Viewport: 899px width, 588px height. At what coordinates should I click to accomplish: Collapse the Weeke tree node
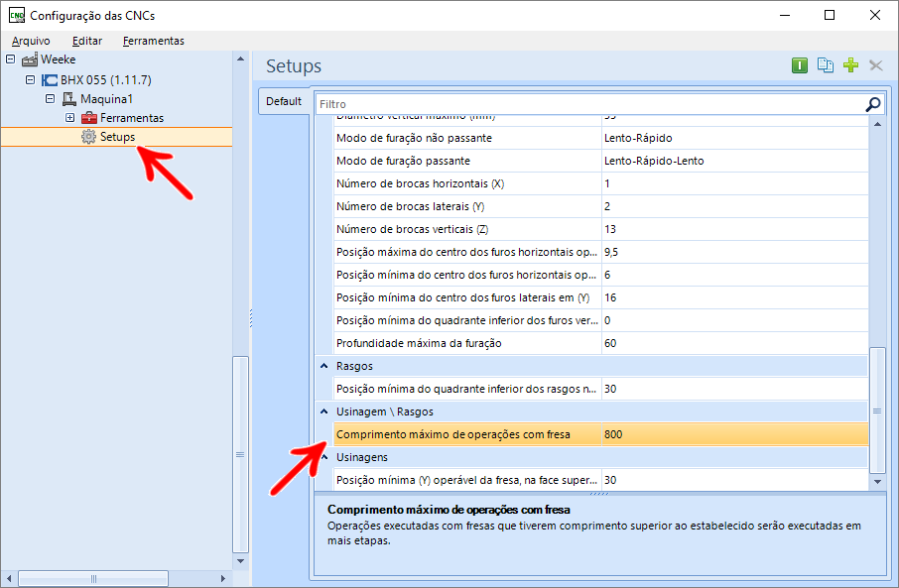click(x=10, y=59)
